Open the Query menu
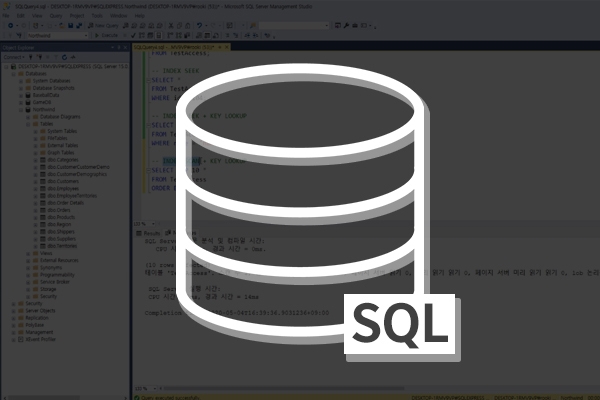This screenshot has height=400, width=600. click(x=56, y=16)
